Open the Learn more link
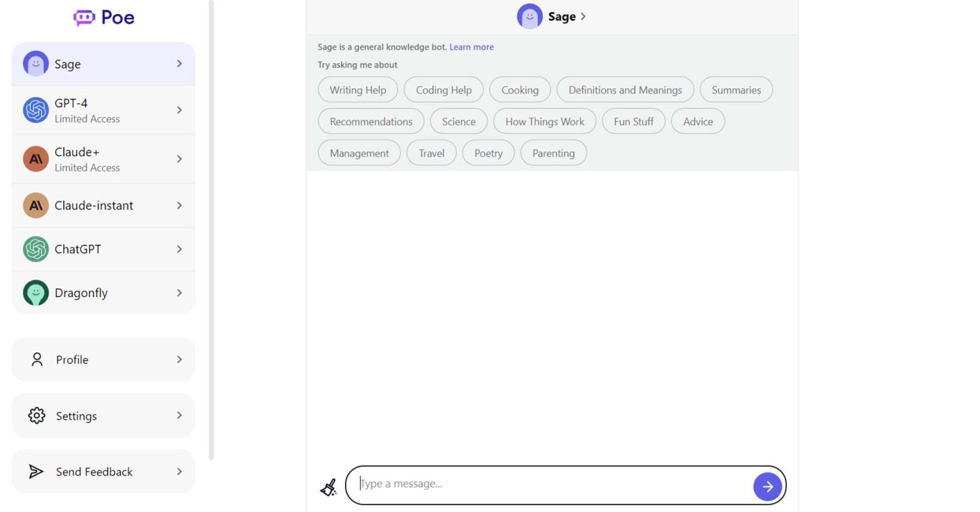 471,47
